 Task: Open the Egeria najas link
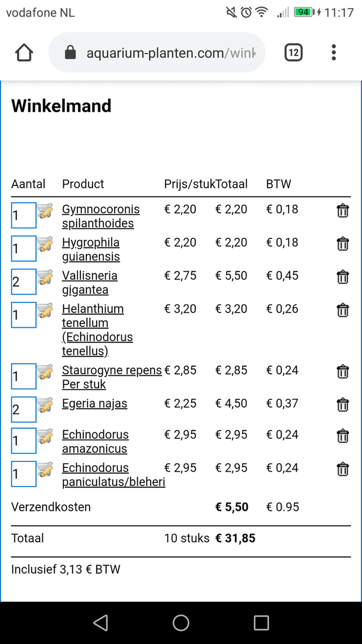pos(95,404)
